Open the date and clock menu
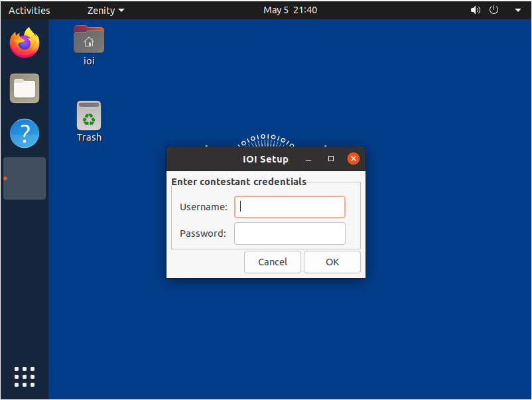 click(x=290, y=10)
